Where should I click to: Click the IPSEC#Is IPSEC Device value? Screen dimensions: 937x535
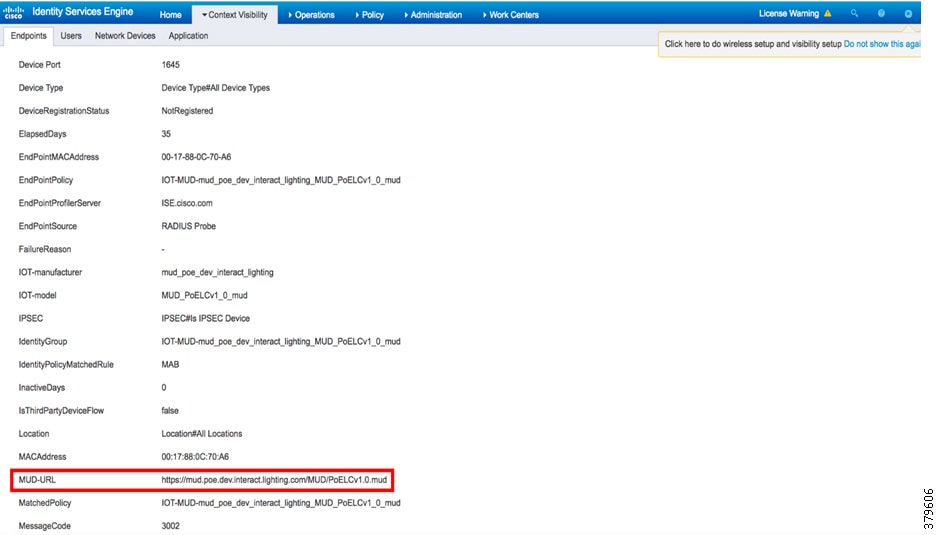click(x=205, y=318)
